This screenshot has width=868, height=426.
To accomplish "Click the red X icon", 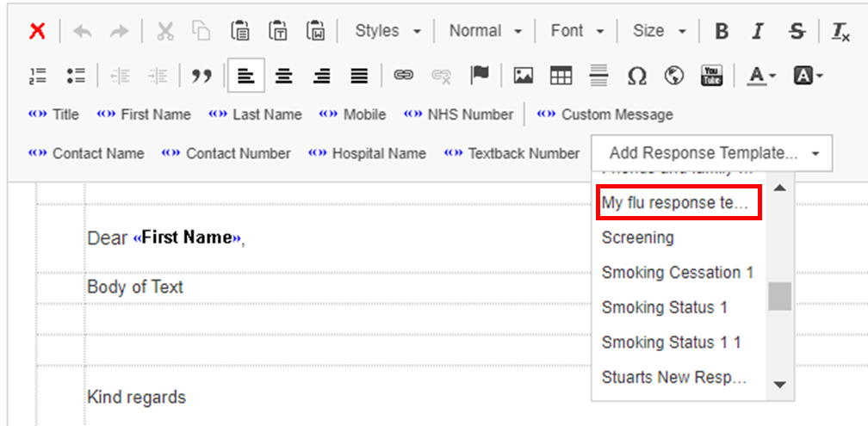I will pos(37,31).
